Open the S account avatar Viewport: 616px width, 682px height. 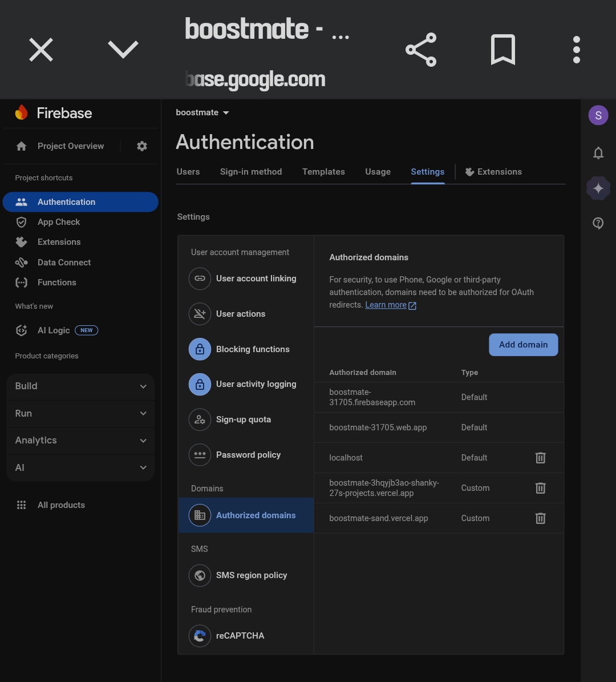tap(598, 115)
